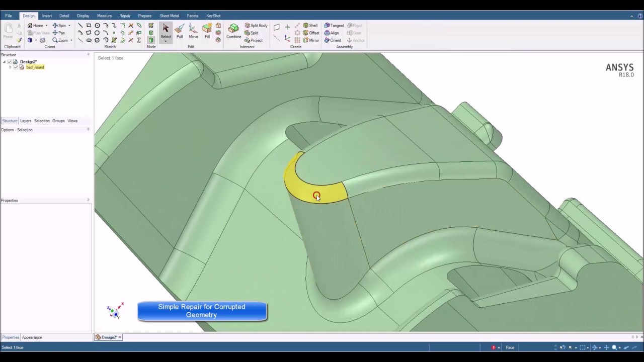Screen dimensions: 644x362
Task: Open the File menu
Action: (9, 16)
